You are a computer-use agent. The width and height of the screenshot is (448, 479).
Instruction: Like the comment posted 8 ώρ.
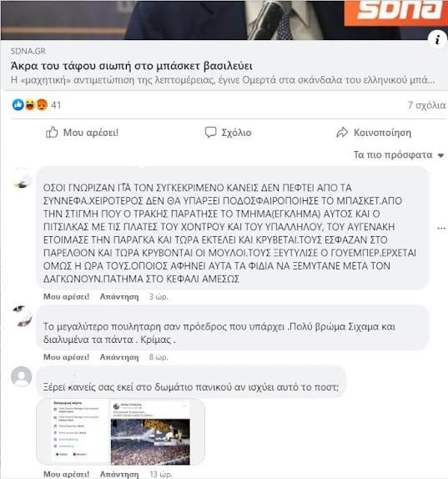[x=66, y=357]
